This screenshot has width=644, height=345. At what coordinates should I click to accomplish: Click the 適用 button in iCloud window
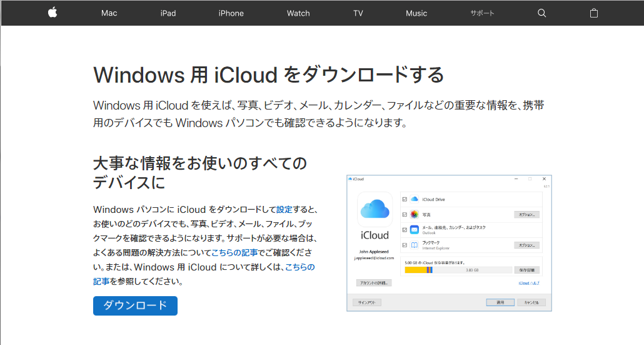pyautogui.click(x=500, y=302)
